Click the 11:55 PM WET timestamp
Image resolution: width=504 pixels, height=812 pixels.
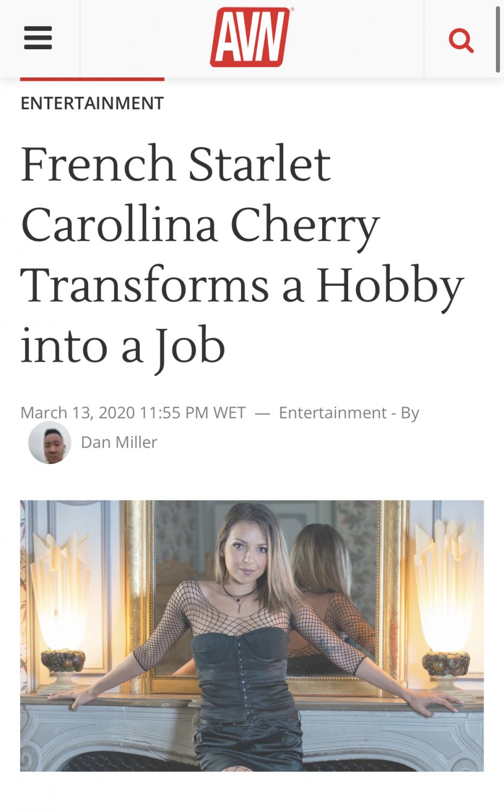tap(193, 413)
